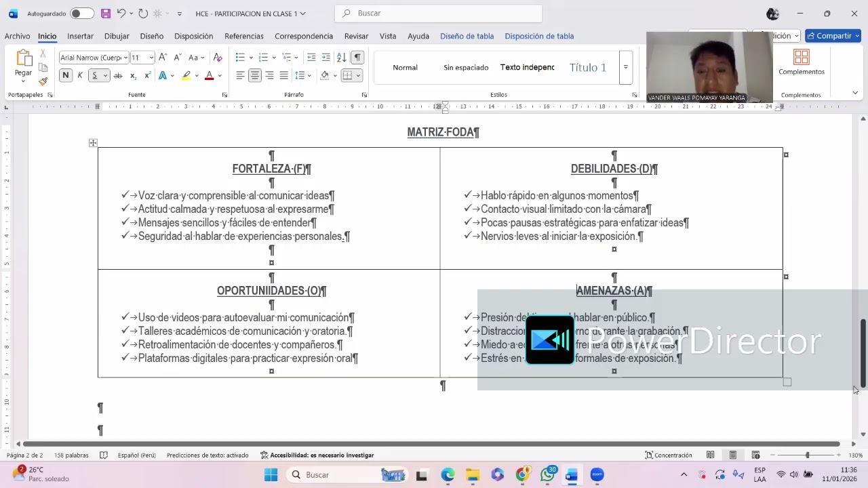Increase paragraph indent
868x488 pixels.
326,58
